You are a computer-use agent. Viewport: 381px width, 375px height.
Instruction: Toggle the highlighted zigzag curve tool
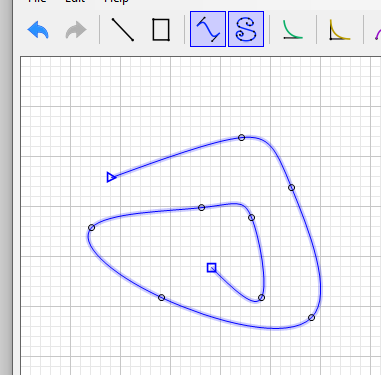pos(208,29)
